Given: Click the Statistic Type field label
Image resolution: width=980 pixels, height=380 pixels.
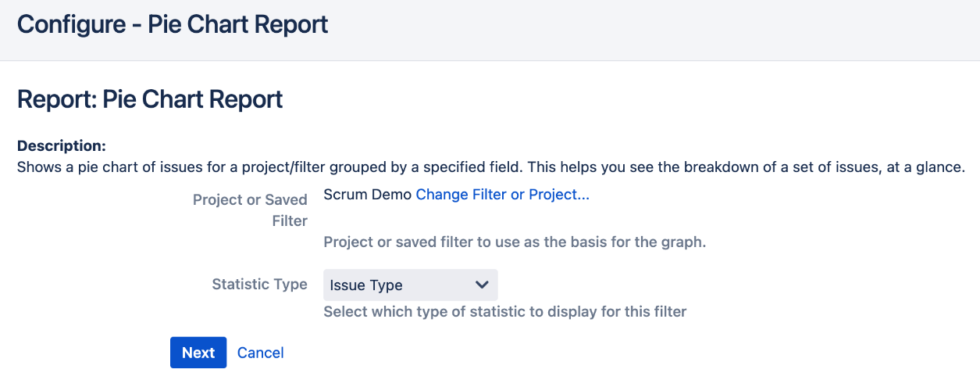Looking at the screenshot, I should 259,284.
